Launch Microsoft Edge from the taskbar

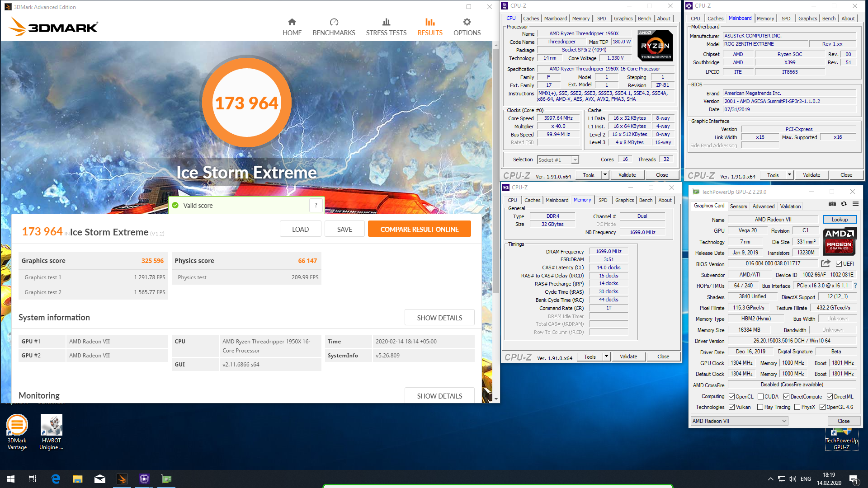point(56,479)
